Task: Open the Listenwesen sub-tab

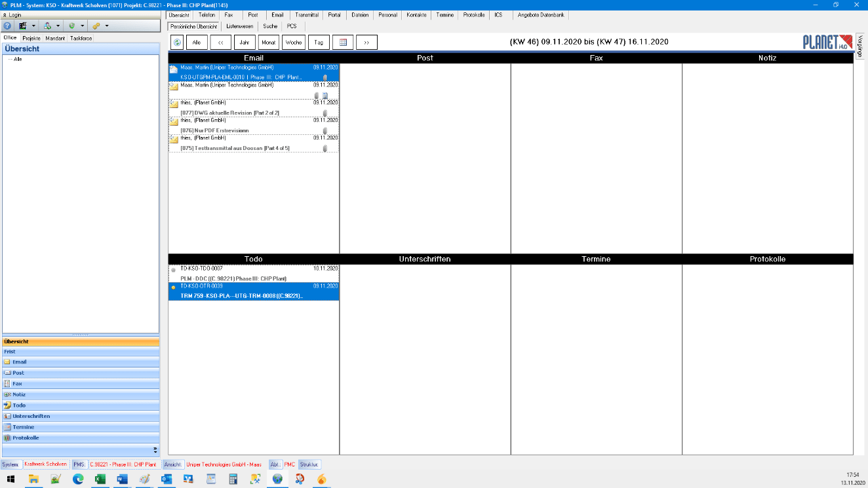Action: click(239, 26)
